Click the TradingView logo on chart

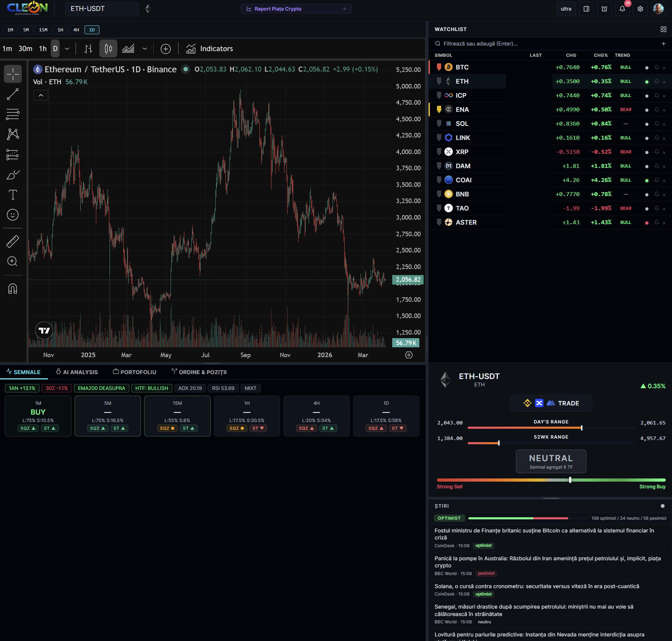tap(44, 330)
